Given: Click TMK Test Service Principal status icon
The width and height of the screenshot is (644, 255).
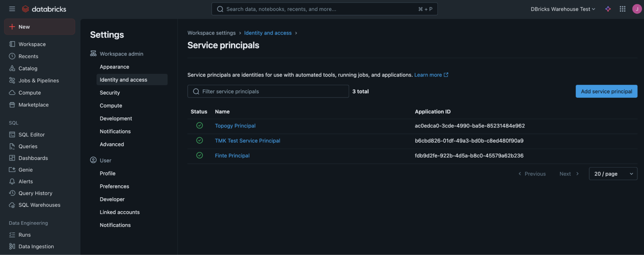Looking at the screenshot, I should (199, 140).
